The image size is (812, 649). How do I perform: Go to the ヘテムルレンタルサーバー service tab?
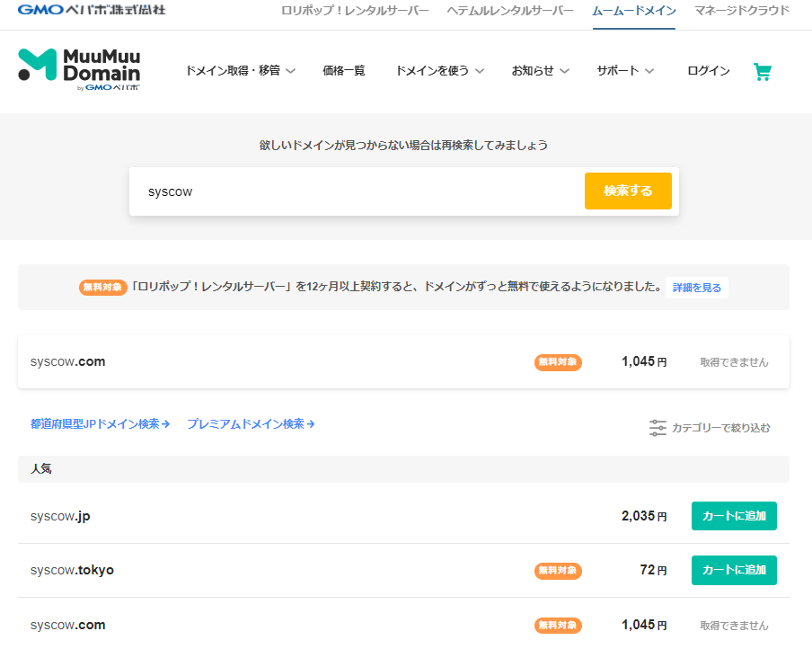tap(509, 11)
